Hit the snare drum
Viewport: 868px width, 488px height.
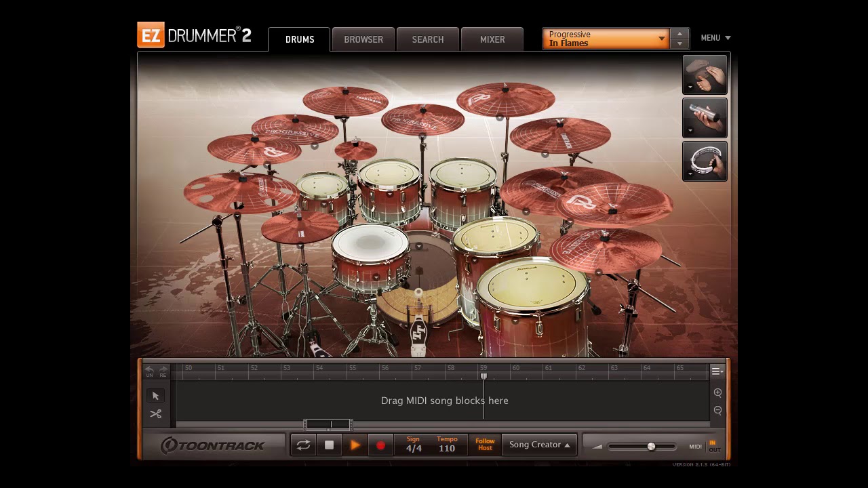tap(370, 243)
